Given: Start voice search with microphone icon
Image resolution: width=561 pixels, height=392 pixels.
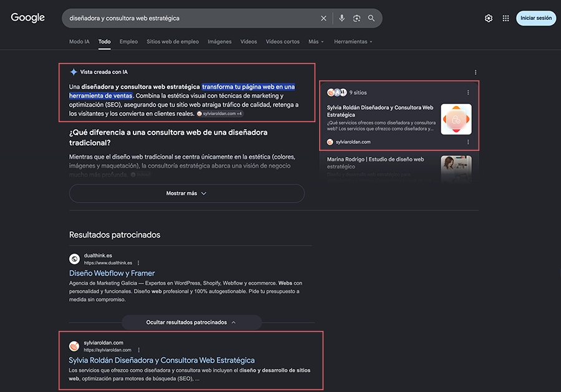Looking at the screenshot, I should click(x=342, y=18).
